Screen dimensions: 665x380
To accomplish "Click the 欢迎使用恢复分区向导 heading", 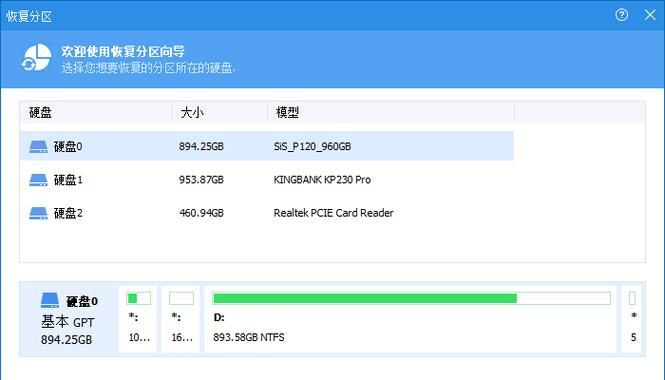I will [123, 52].
